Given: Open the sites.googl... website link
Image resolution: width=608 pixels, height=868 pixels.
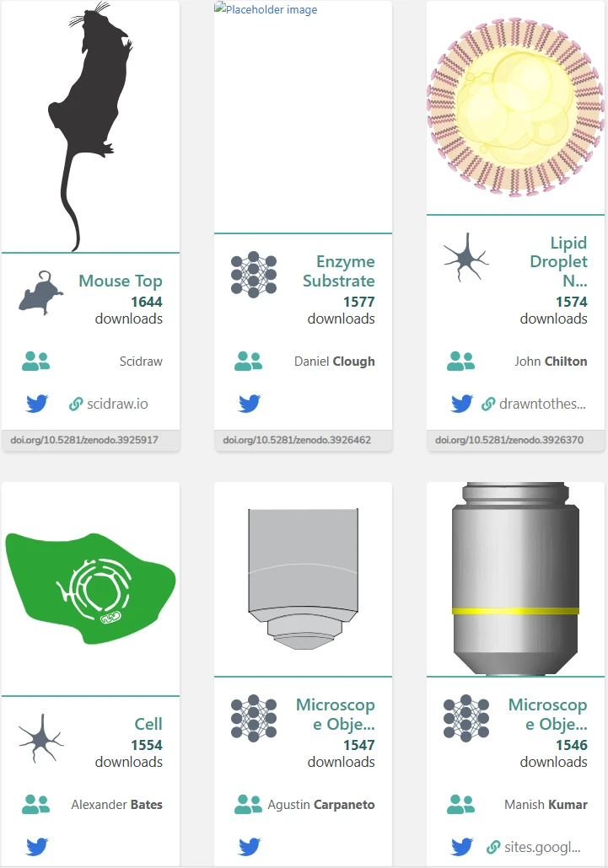Looking at the screenshot, I should pyautogui.click(x=533, y=847).
